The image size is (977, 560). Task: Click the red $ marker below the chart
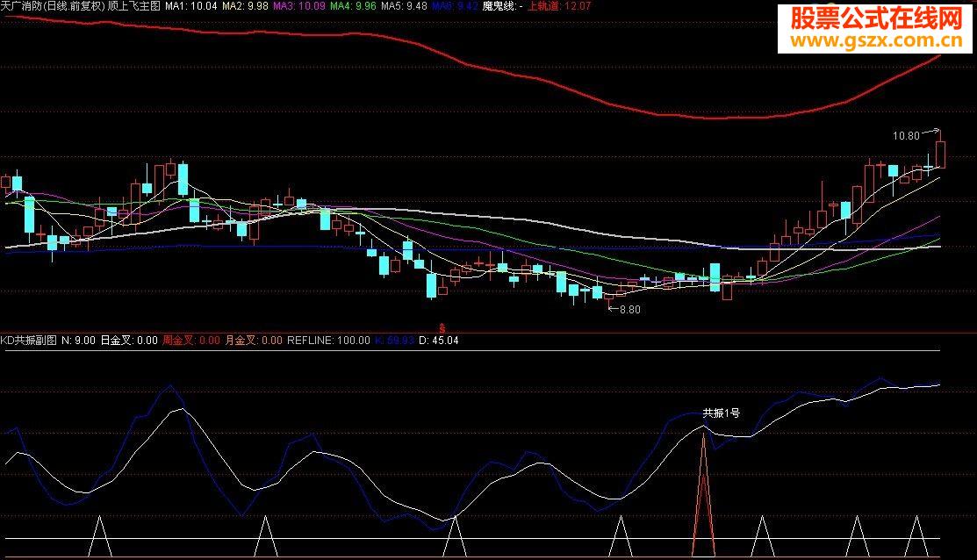point(442,327)
